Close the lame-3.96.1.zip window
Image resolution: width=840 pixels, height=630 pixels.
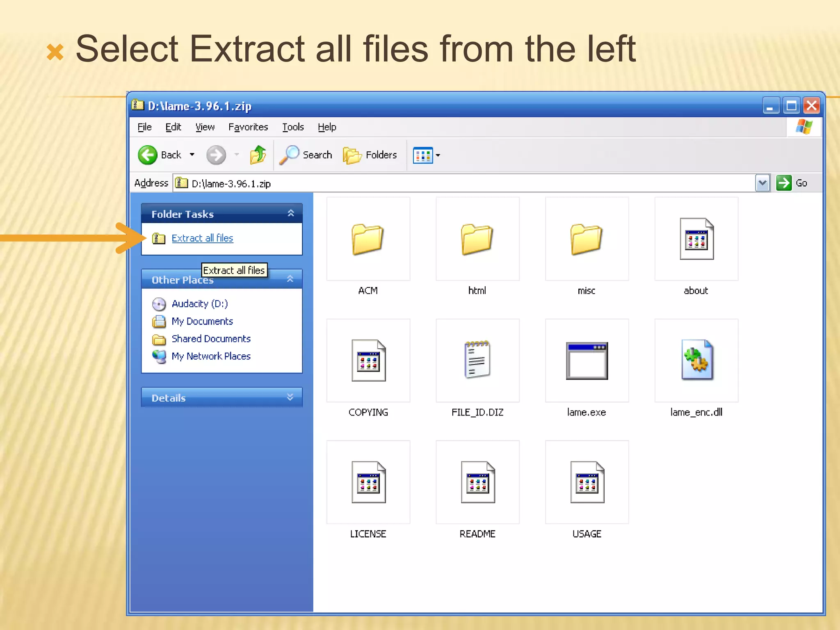click(812, 106)
